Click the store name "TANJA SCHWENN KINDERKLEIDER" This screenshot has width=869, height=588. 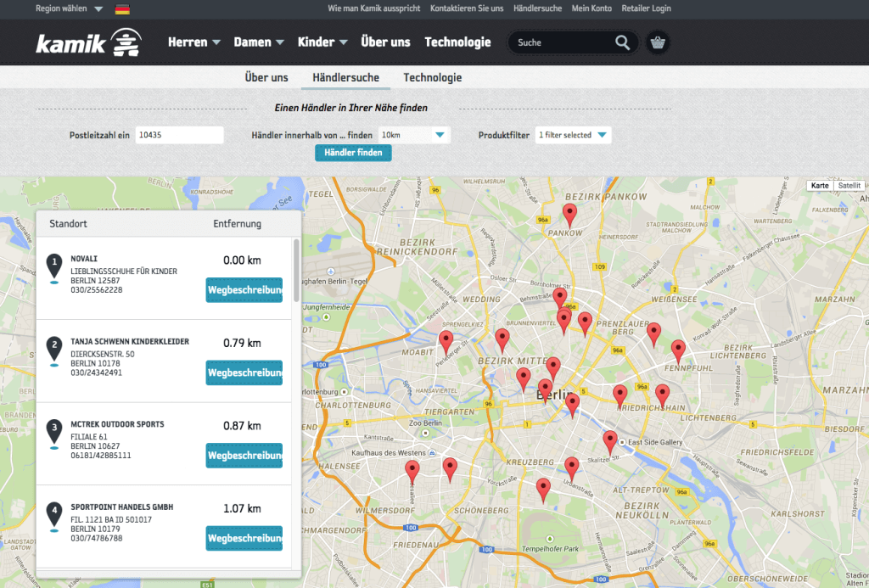(130, 341)
